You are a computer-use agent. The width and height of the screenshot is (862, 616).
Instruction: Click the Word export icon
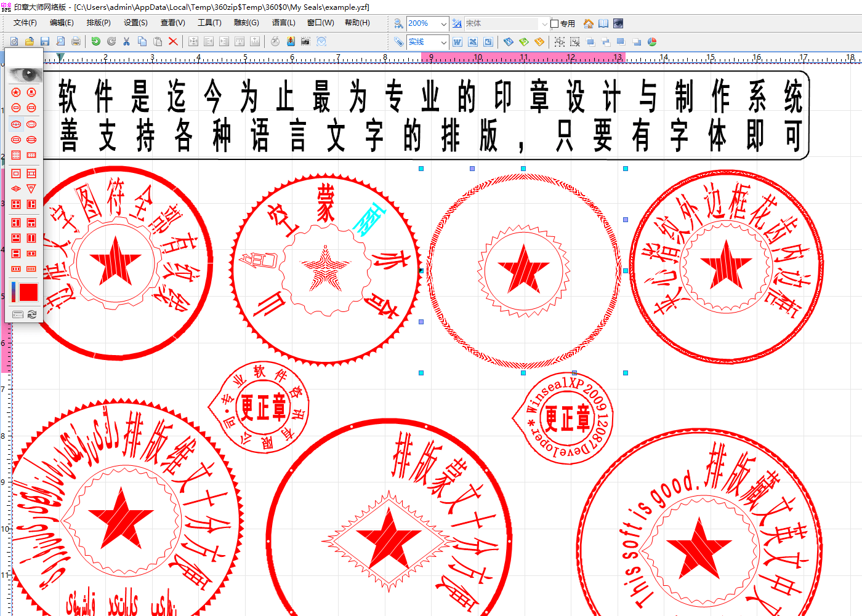[x=457, y=42]
